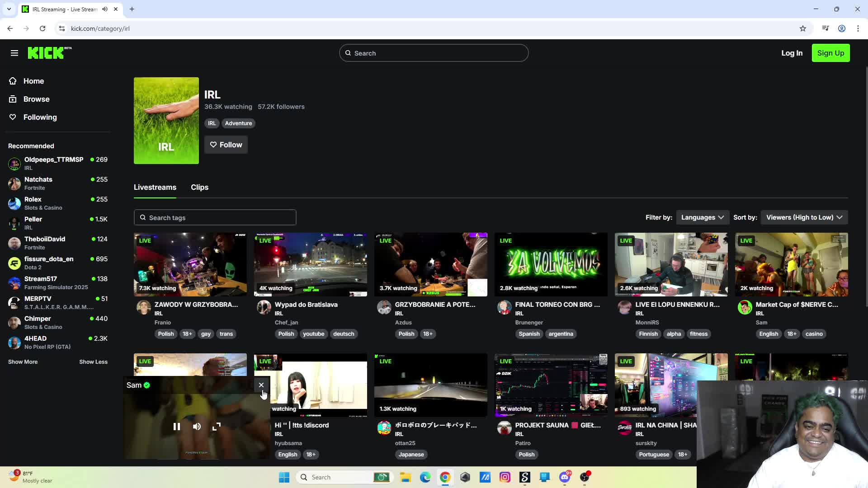868x488 pixels.
Task: Click ottan25 streamer avatar
Action: point(384,428)
